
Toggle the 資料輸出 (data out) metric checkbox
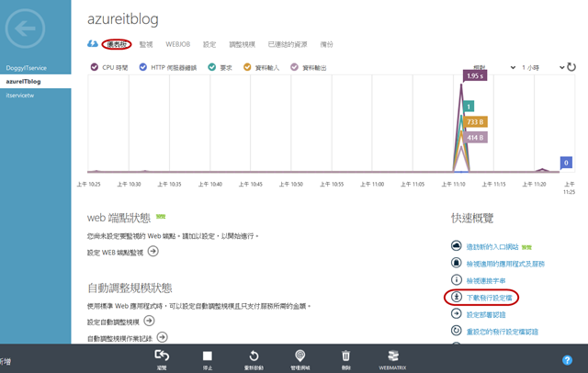(x=294, y=67)
